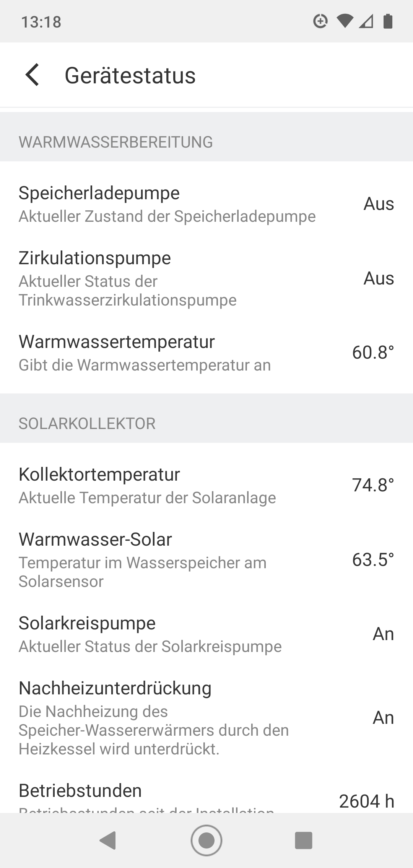The image size is (413, 868).
Task: Tap the 74.8° collector temperature value
Action: (373, 485)
